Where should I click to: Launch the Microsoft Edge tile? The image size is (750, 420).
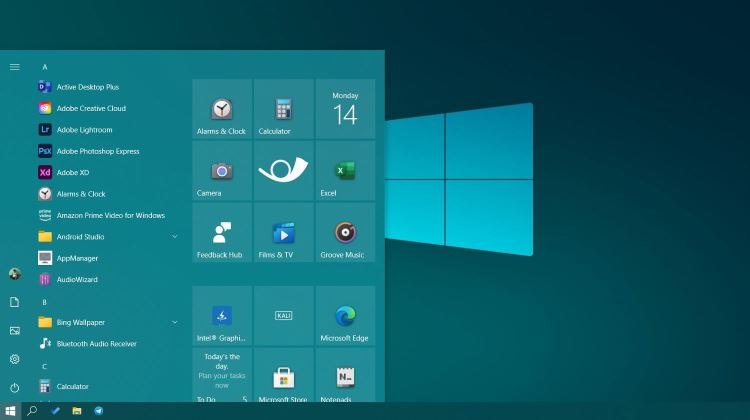(345, 316)
